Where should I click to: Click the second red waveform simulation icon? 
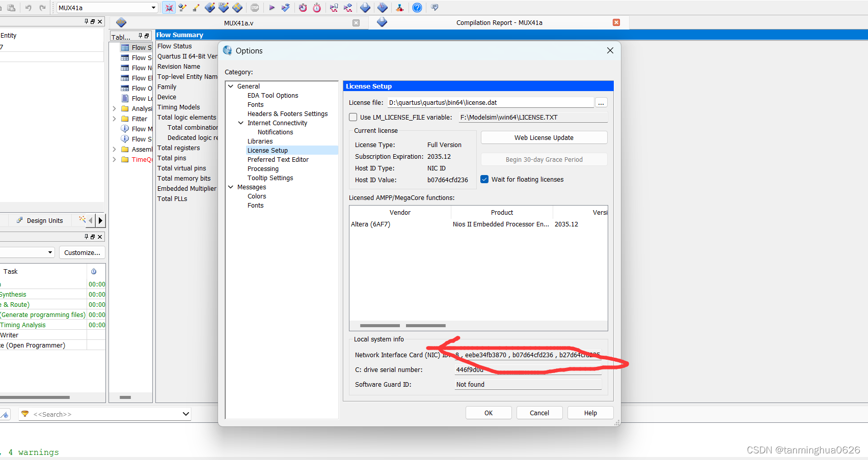tap(348, 8)
